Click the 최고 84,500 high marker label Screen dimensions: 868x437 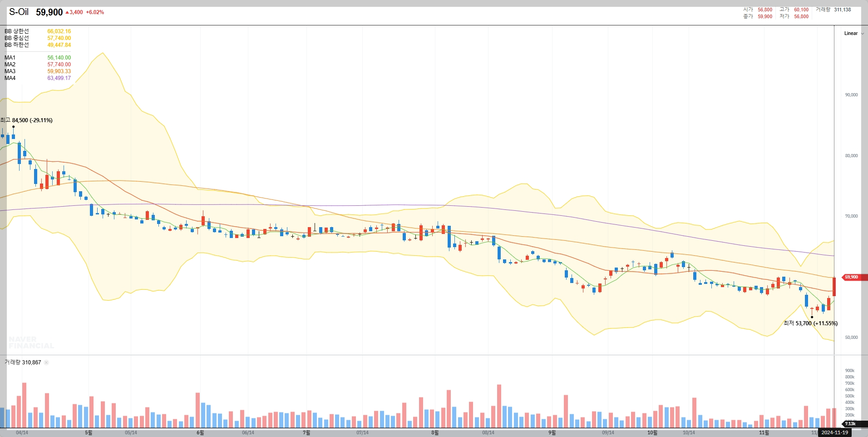(x=26, y=120)
